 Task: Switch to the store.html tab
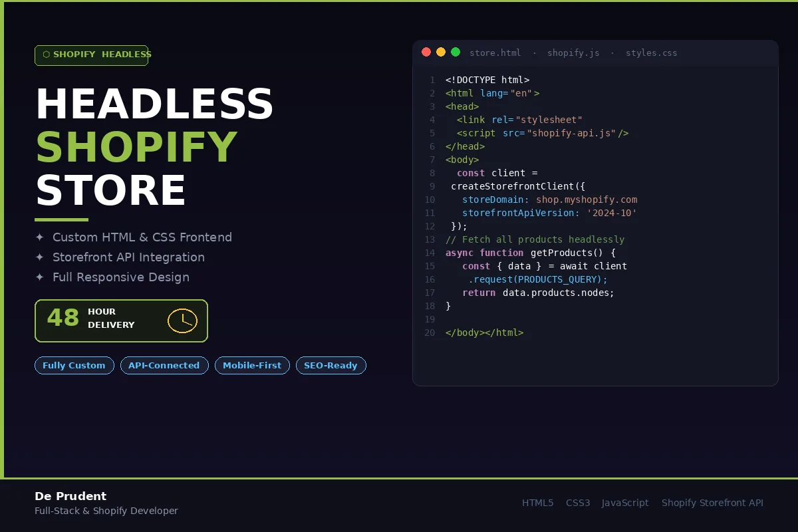pos(495,53)
